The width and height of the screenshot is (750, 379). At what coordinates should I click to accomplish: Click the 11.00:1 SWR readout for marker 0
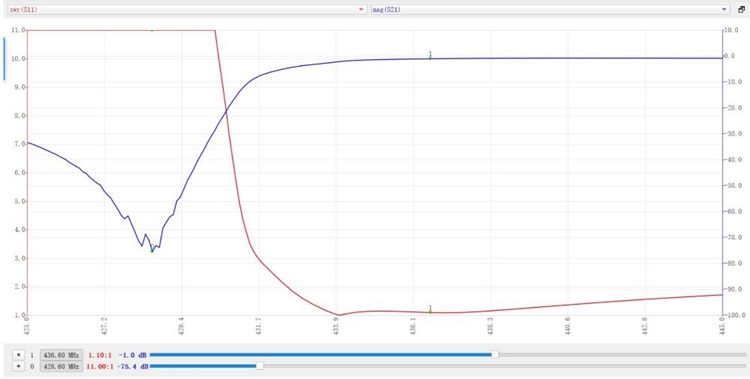100,367
